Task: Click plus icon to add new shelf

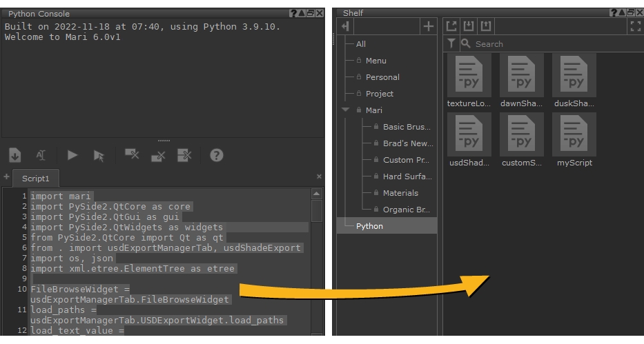Action: click(429, 26)
